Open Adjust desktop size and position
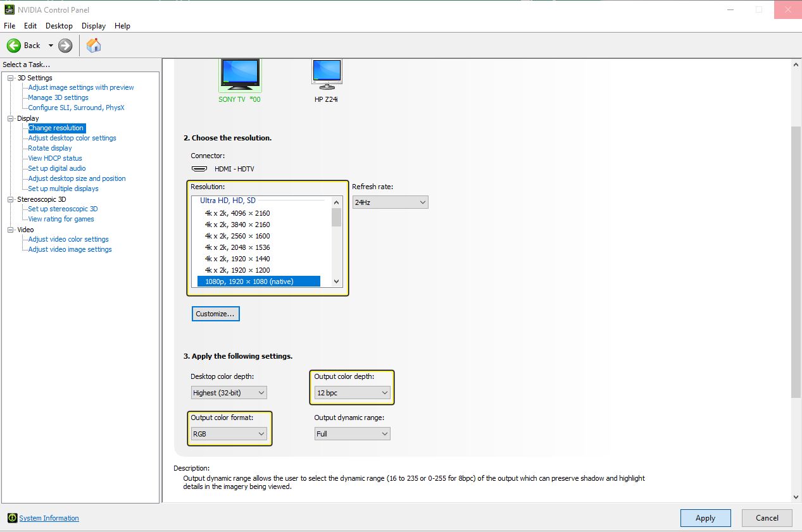802x532 pixels. pyautogui.click(x=77, y=178)
